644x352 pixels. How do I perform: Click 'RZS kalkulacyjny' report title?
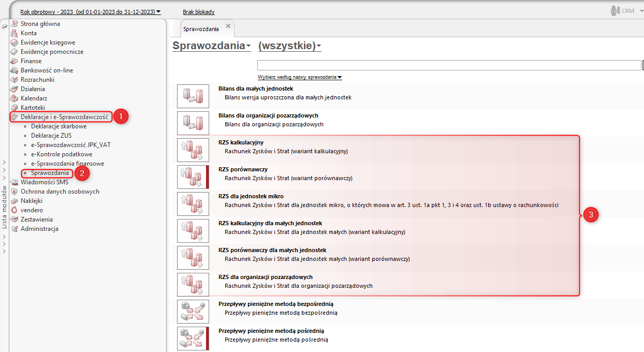(241, 142)
